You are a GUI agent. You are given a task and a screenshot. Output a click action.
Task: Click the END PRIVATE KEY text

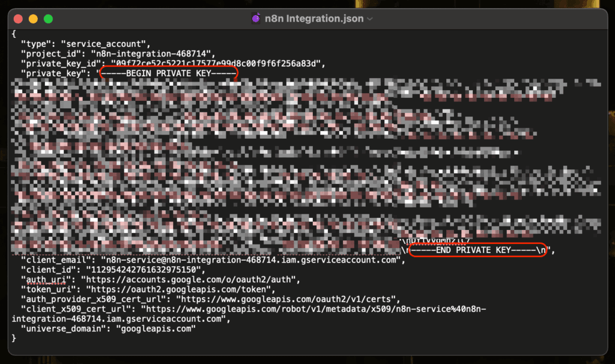[x=473, y=250]
